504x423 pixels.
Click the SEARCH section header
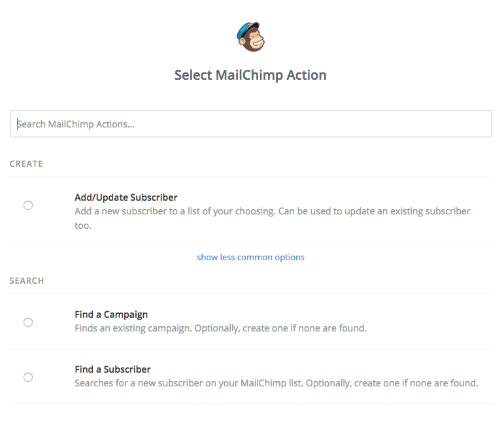point(27,280)
